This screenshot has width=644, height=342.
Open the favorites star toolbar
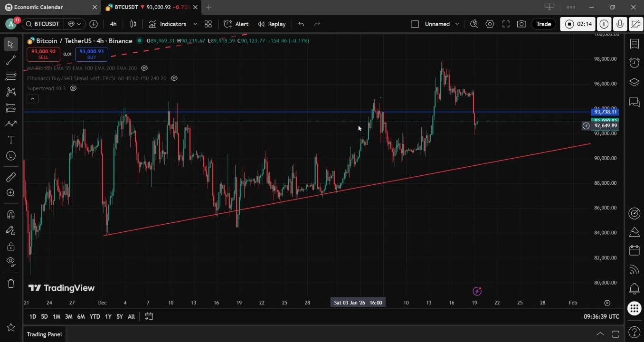coord(10,327)
